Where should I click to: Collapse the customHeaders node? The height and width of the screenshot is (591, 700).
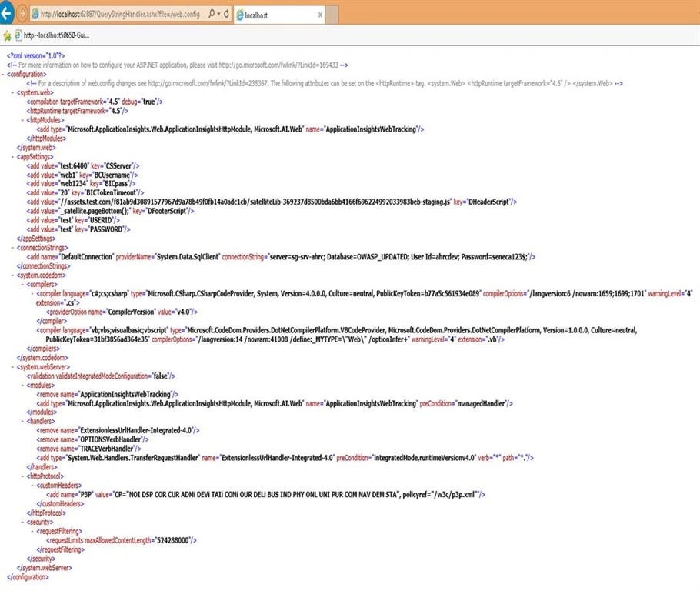(32, 485)
